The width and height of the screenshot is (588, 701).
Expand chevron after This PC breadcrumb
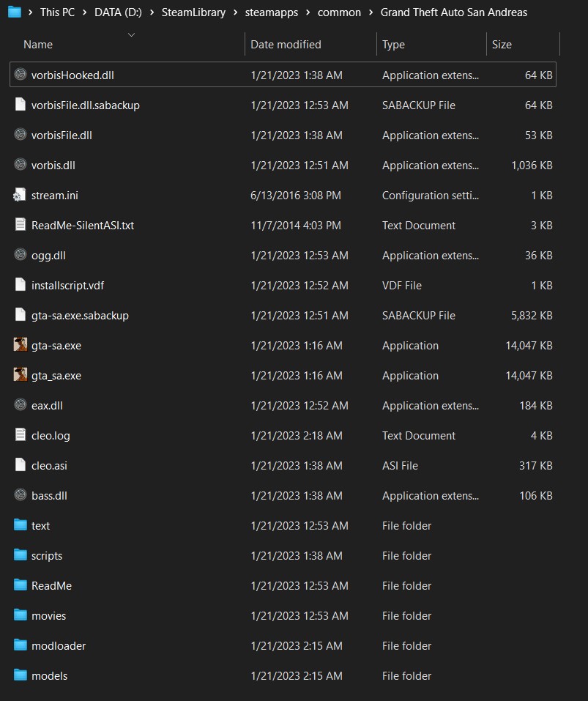click(x=84, y=12)
